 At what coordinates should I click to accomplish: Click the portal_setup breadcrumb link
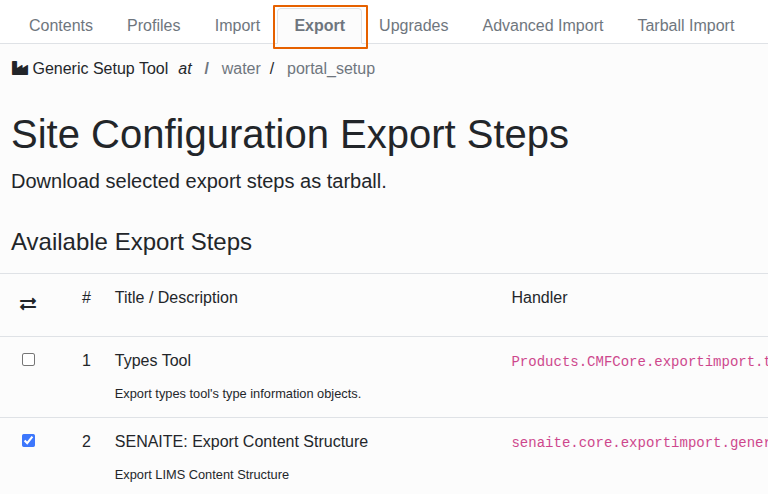(x=331, y=69)
